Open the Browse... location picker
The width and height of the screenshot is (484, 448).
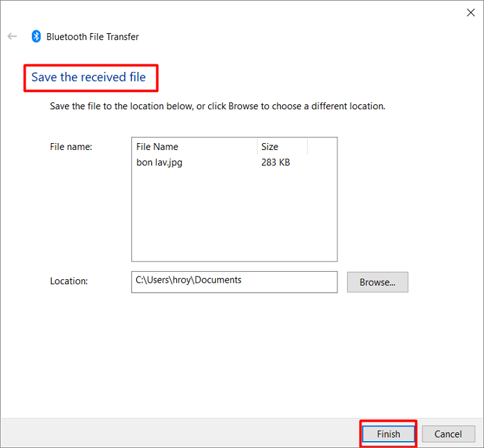click(378, 282)
